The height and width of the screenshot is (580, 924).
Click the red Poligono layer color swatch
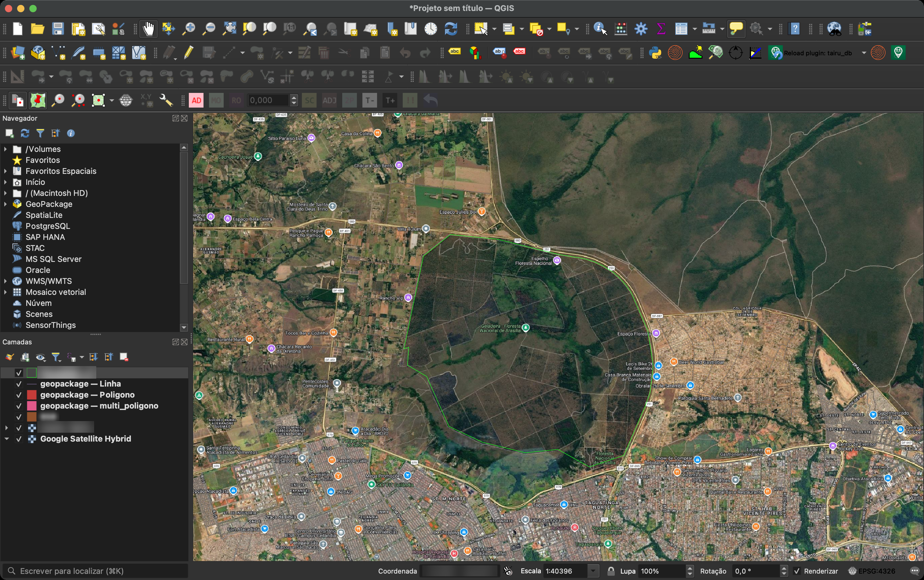point(31,395)
